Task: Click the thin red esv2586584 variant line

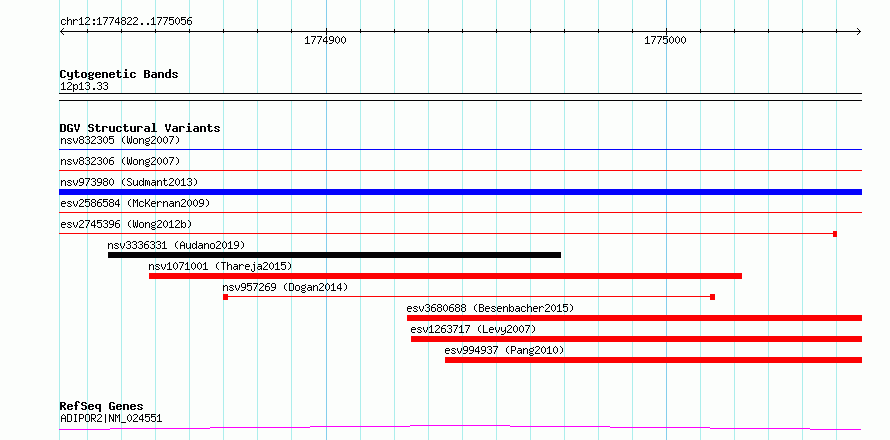Action: (461, 212)
